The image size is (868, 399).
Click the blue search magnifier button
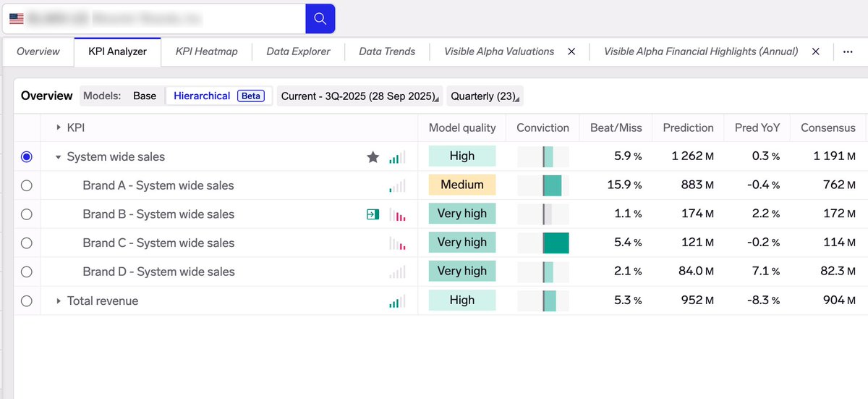(320, 18)
